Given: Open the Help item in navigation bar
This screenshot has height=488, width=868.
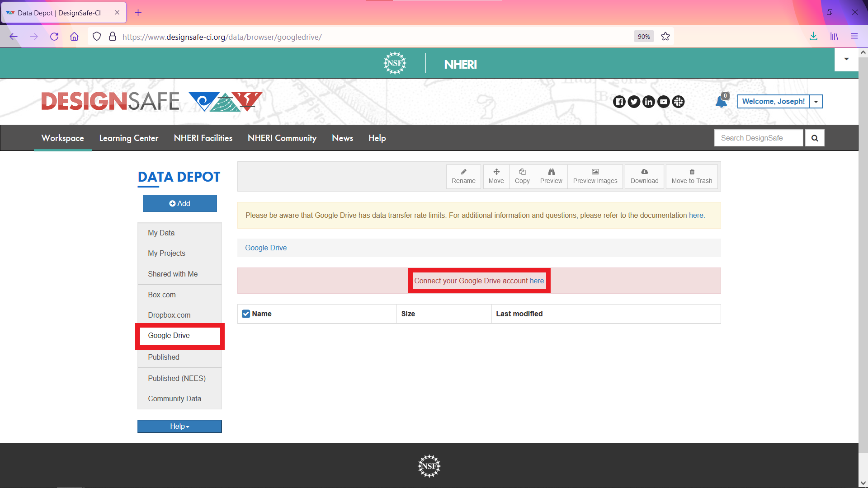Looking at the screenshot, I should click(377, 138).
